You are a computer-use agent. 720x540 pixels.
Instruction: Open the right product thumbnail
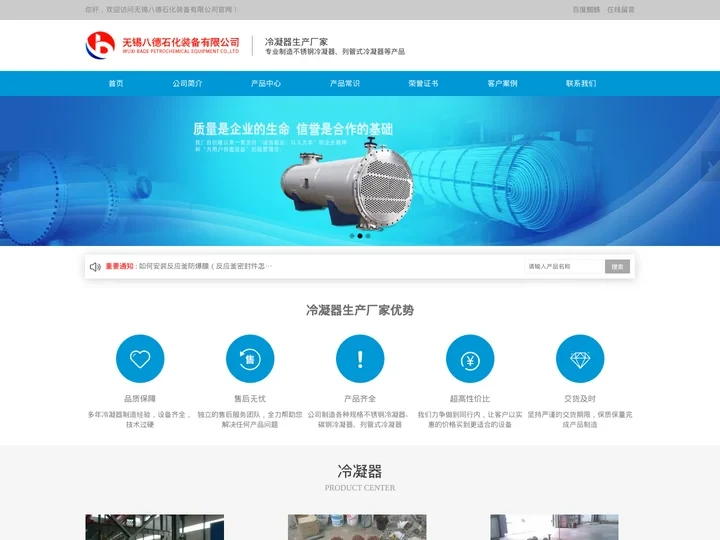[x=554, y=527]
